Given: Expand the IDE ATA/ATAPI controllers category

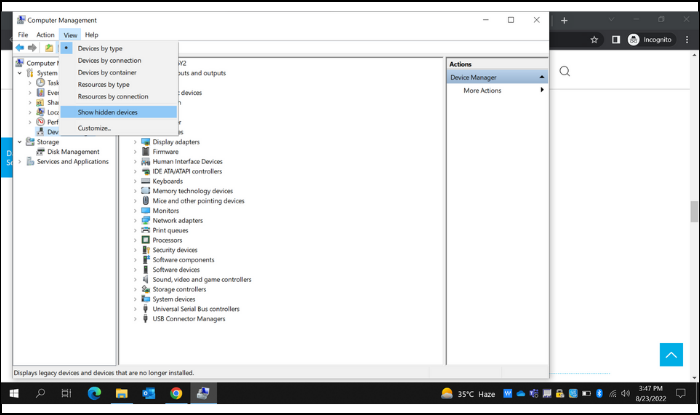Looking at the screenshot, I should (x=135, y=171).
